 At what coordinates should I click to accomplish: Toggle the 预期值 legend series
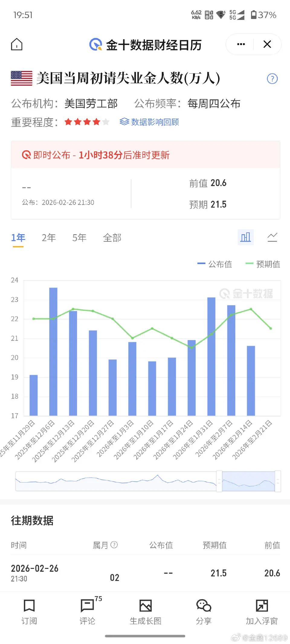(x=263, y=264)
